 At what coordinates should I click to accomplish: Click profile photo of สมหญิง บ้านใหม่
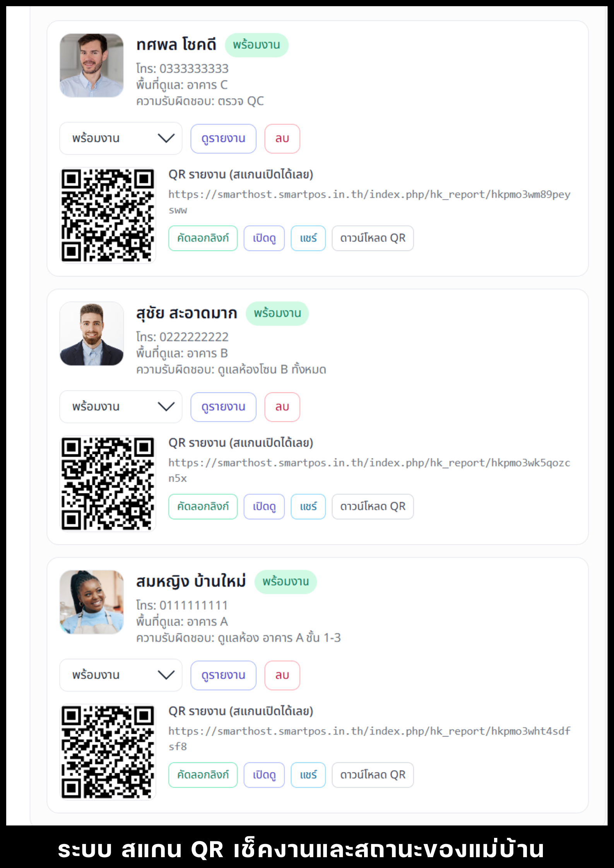[92, 602]
